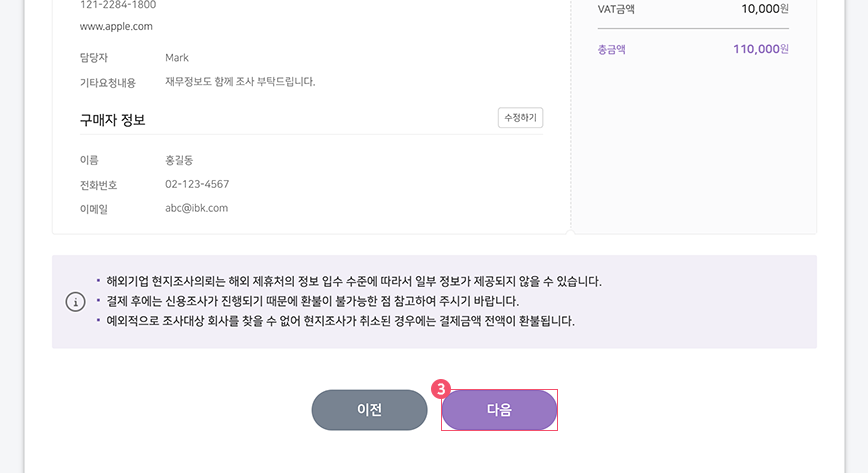Click the 구매자 정보 section heading
The height and width of the screenshot is (473, 868).
112,120
